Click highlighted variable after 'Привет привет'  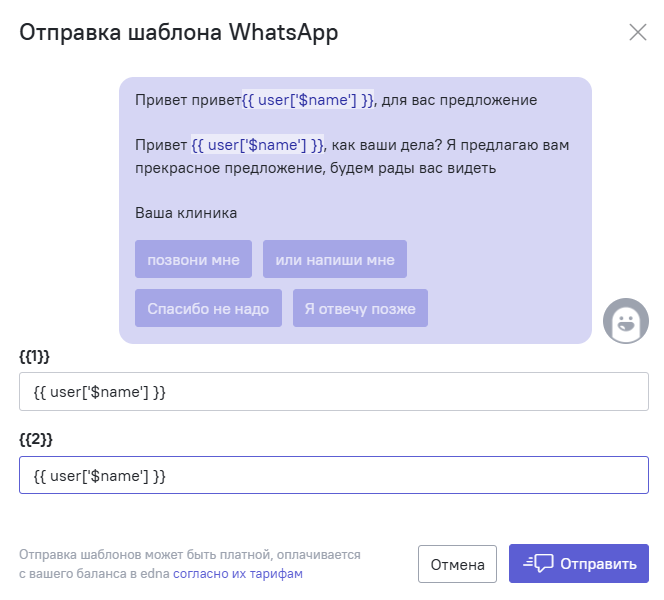click(x=308, y=100)
